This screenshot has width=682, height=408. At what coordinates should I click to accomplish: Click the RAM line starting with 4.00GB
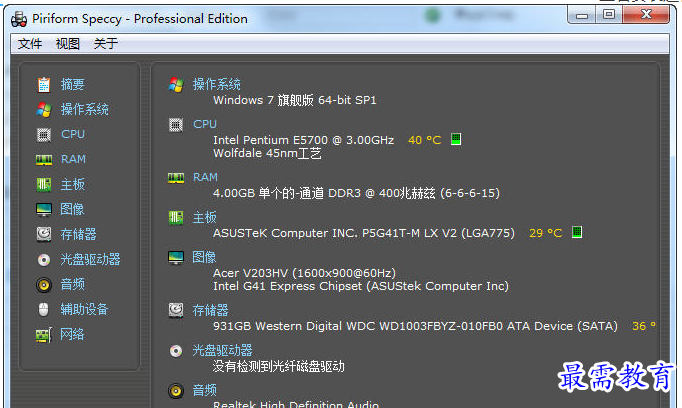pos(357,193)
